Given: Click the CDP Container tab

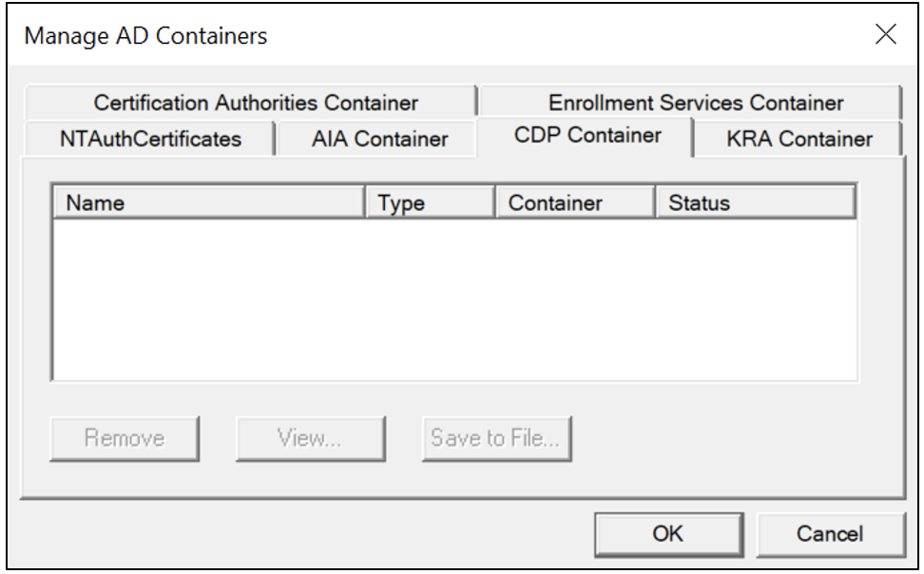Looking at the screenshot, I should tap(586, 136).
